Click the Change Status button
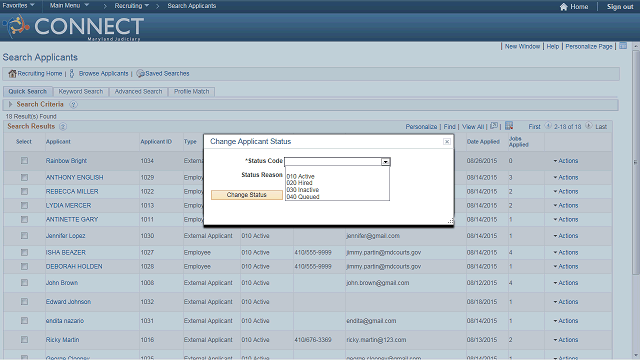The height and width of the screenshot is (360, 640). click(x=247, y=195)
